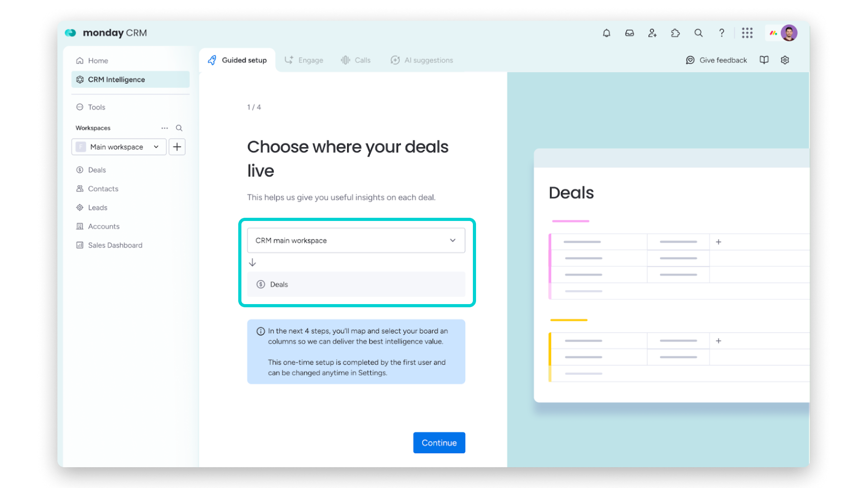
Task: Click the 'Choose where your deals live' heading
Action: [348, 159]
